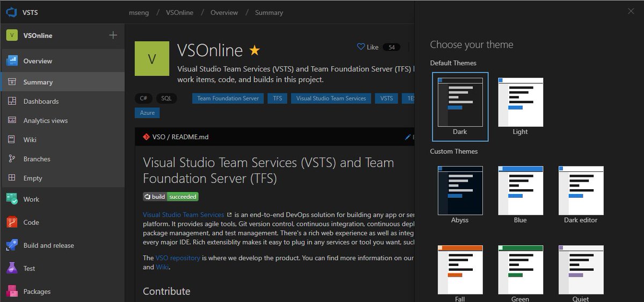Click the VSTS tag
The width and height of the screenshot is (644, 302).
pos(386,98)
